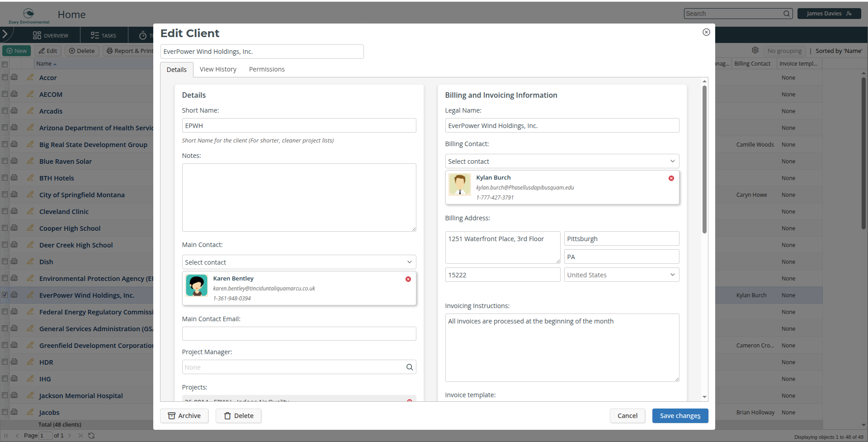This screenshot has height=442, width=868.
Task: Click the pencil edit icon for Arcadis
Action: [30, 111]
